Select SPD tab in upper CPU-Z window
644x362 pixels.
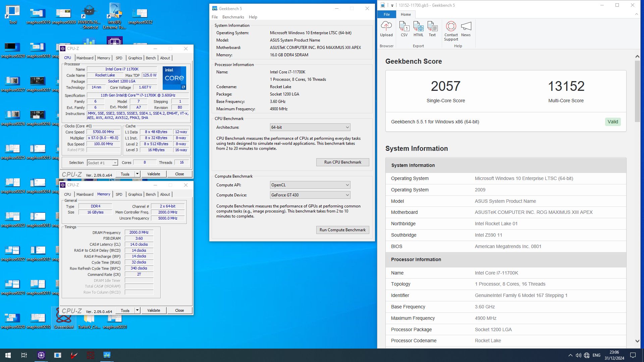click(119, 58)
